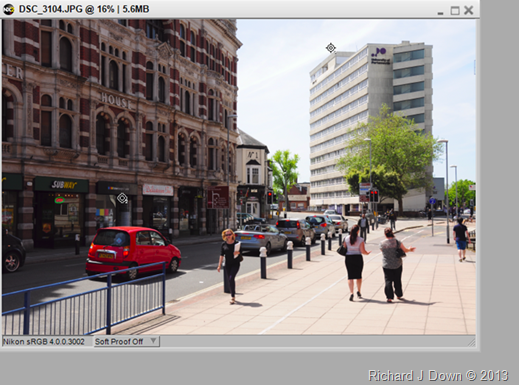
Task: Click the DSC_3104.JPG @ 16% title text
Action: click(x=66, y=9)
